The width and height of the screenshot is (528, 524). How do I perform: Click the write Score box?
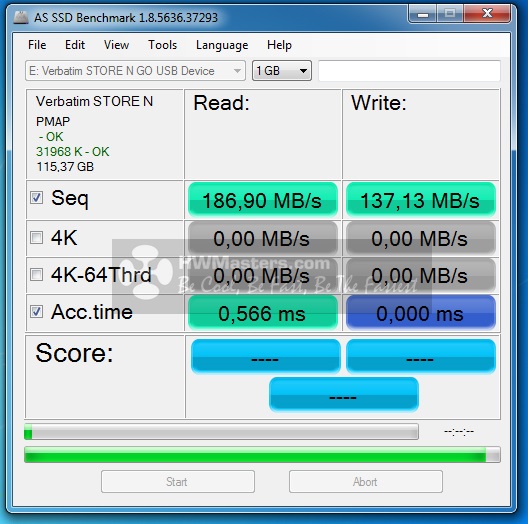click(x=421, y=356)
